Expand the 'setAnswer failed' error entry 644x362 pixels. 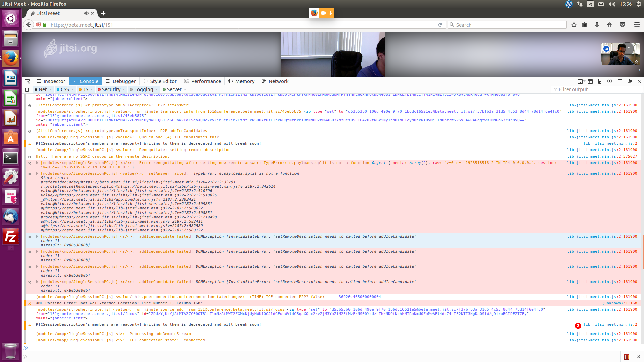pyautogui.click(x=37, y=174)
